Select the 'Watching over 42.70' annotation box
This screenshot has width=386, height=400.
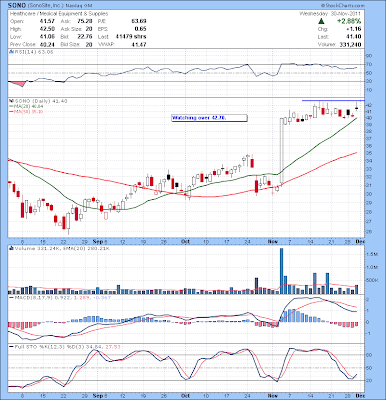tap(209, 118)
